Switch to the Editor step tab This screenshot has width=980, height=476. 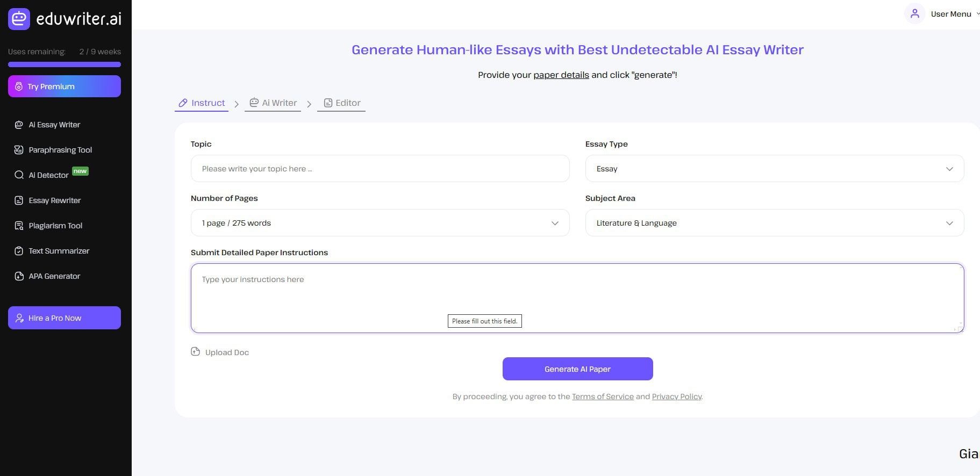tap(341, 103)
